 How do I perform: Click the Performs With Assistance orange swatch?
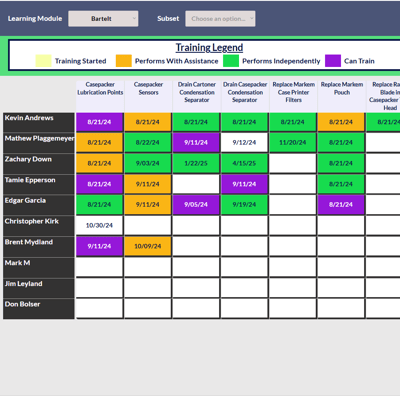click(124, 61)
